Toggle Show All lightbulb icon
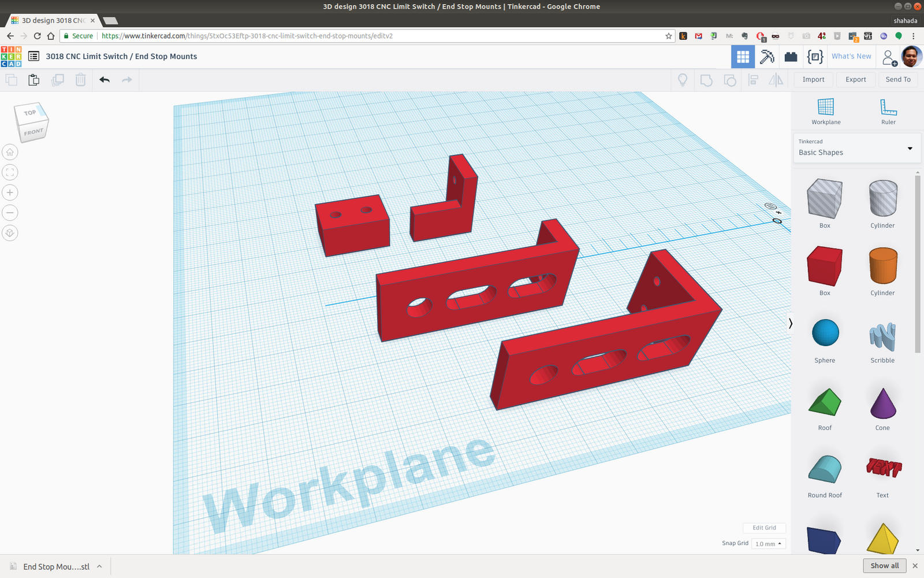Viewport: 924px width, 578px height. (683, 80)
